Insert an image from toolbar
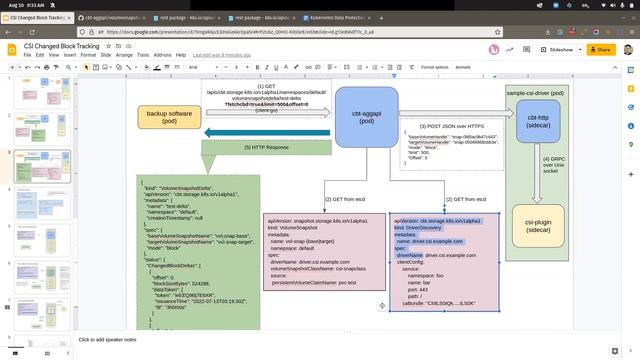 coord(105,67)
